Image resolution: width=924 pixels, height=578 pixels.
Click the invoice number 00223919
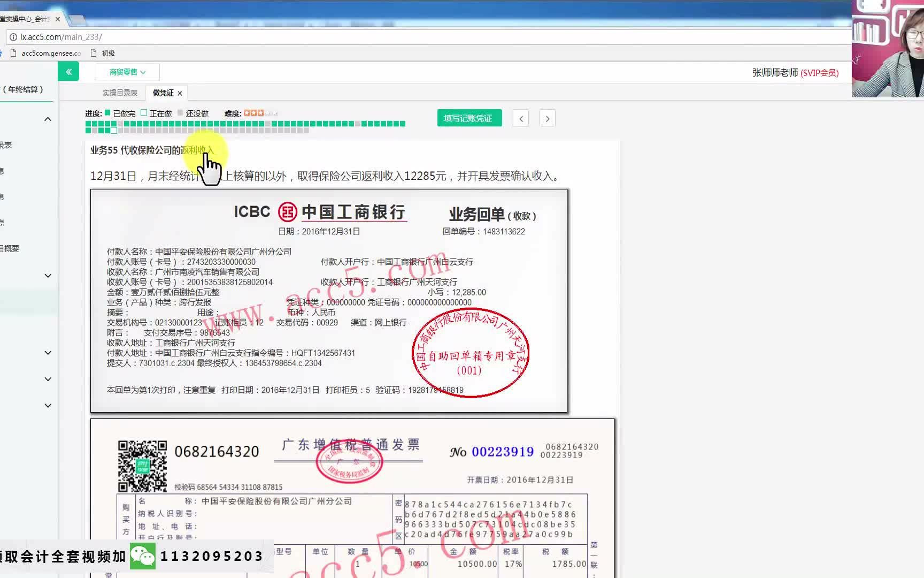pyautogui.click(x=503, y=452)
